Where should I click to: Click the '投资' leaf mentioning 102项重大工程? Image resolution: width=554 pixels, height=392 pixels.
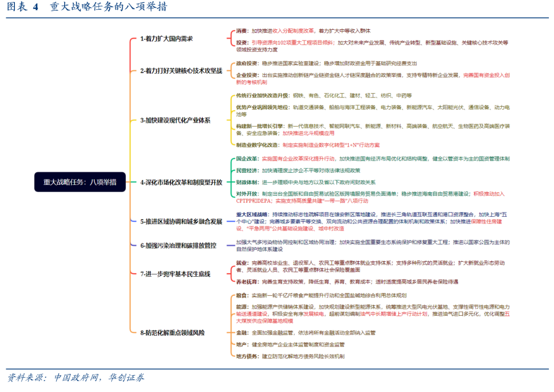[372, 46]
